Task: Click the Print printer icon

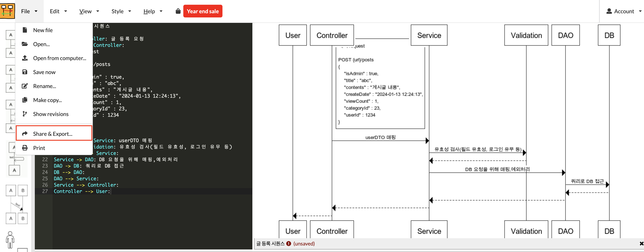Action: [x=25, y=148]
